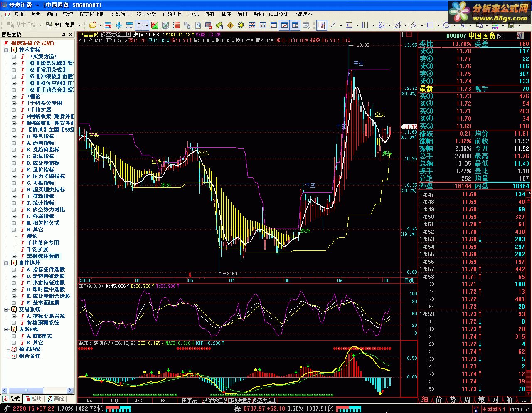
Task: Click the red list lines toolbar icon
Action: [176, 25]
